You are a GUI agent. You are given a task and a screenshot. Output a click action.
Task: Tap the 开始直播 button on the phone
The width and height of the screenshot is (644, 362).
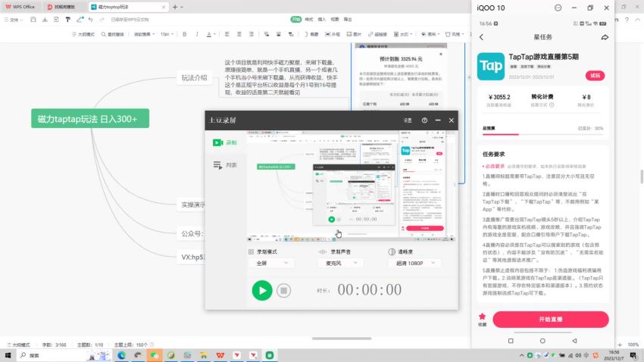click(x=550, y=320)
